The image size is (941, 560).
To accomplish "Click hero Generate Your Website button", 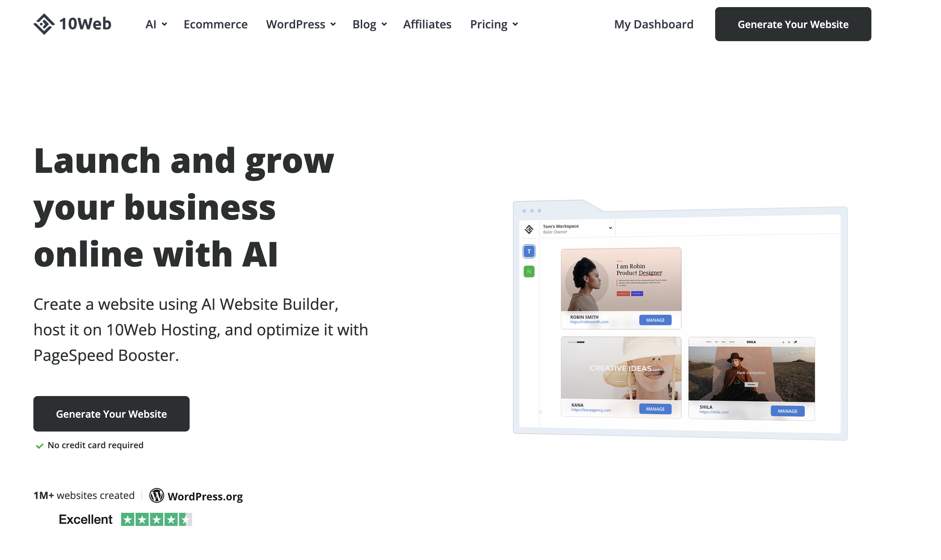I will [x=111, y=414].
